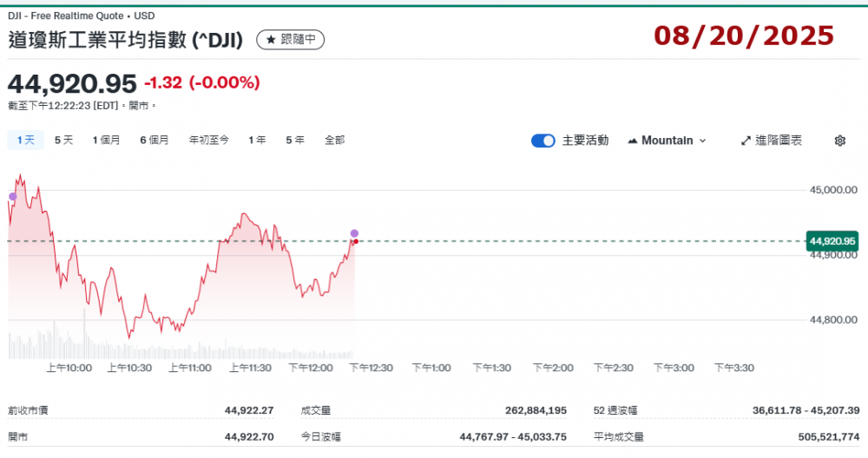Click the red current price dot on chart
Viewport: 868px width, 458px height.
(x=356, y=241)
